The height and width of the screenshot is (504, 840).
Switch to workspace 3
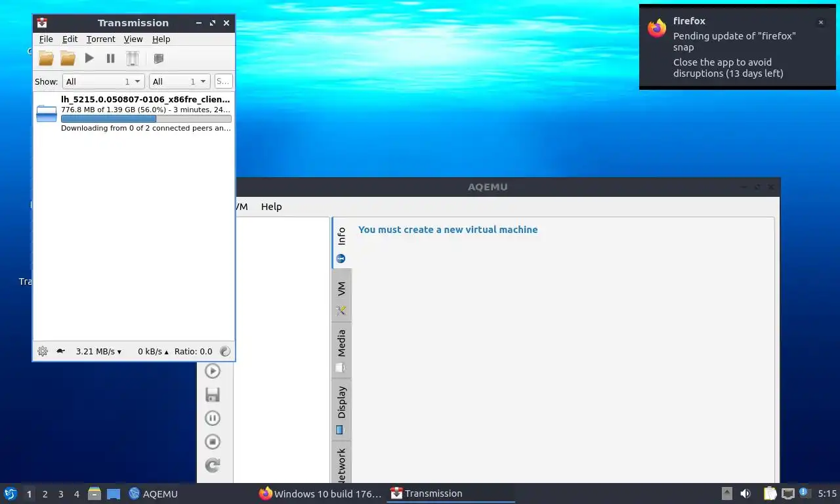tap(60, 493)
